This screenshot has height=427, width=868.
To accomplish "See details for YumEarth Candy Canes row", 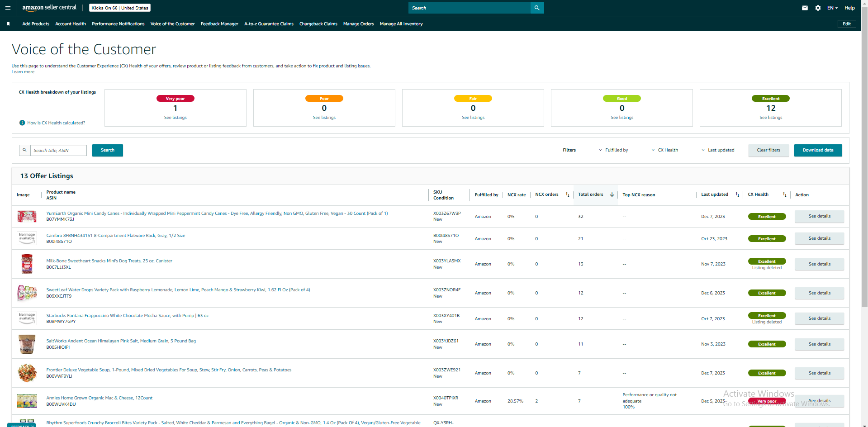I will pos(819,216).
